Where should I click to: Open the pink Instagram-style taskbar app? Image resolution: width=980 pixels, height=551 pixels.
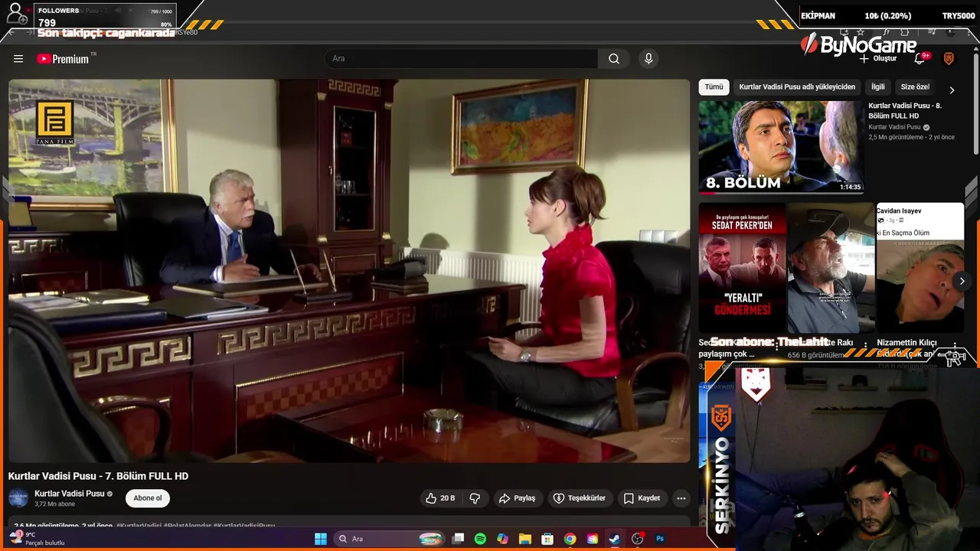592,539
